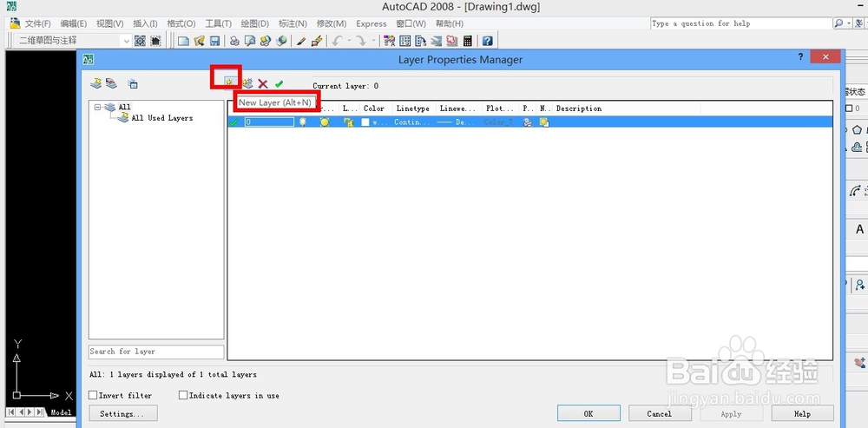868x428 pixels.
Task: Open the 编辑(E) menu
Action: pos(74,23)
